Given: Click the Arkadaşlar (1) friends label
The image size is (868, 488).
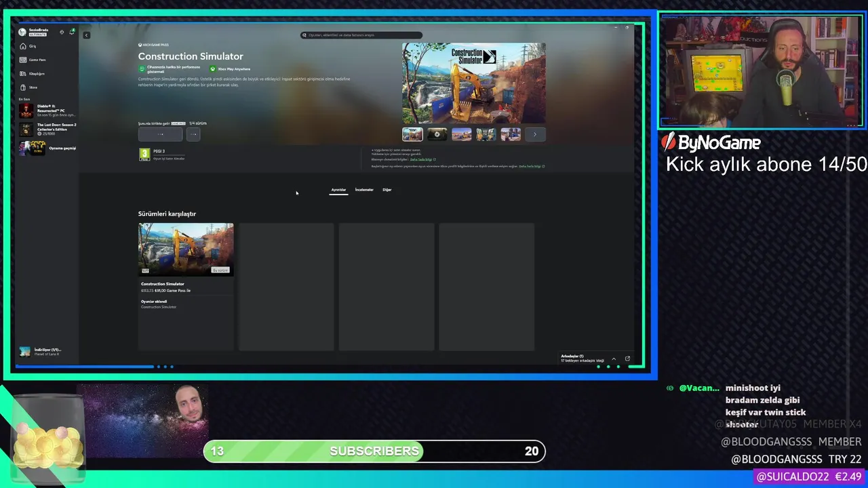Looking at the screenshot, I should coord(572,356).
